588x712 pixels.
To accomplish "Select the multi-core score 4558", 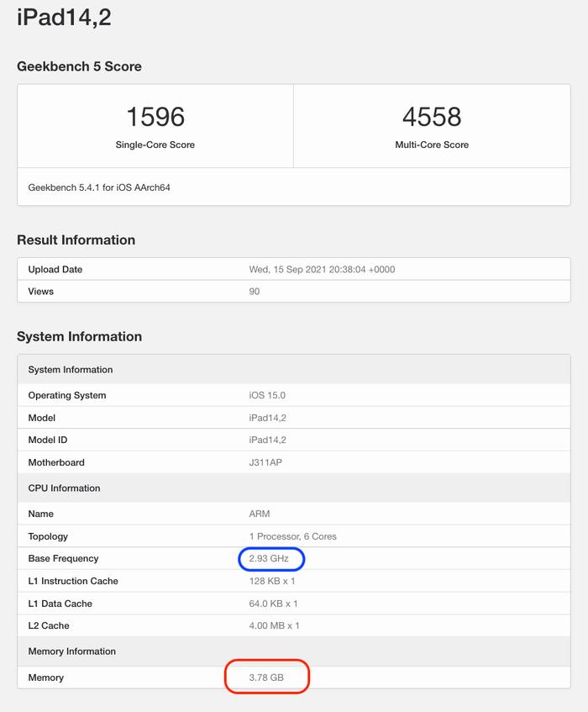I will pos(432,117).
